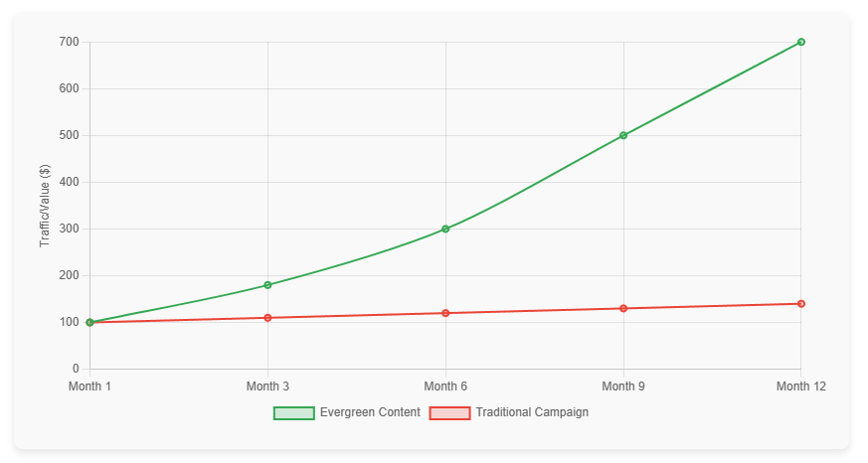Toggle the Evergreen Content legend label
This screenshot has width=868, height=463.
pos(370,412)
